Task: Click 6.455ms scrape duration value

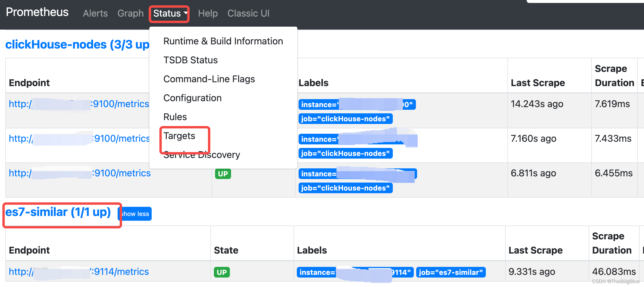Action: tap(613, 173)
